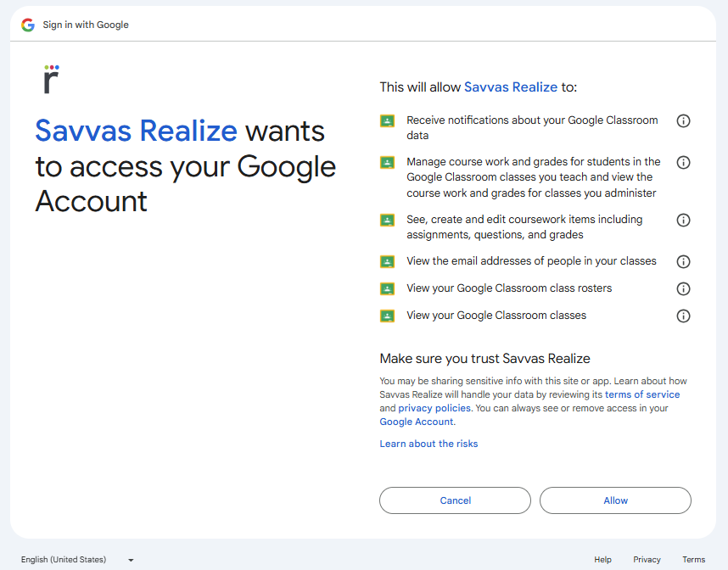Open info for View email addresses permission
The image size is (728, 570).
point(683,262)
